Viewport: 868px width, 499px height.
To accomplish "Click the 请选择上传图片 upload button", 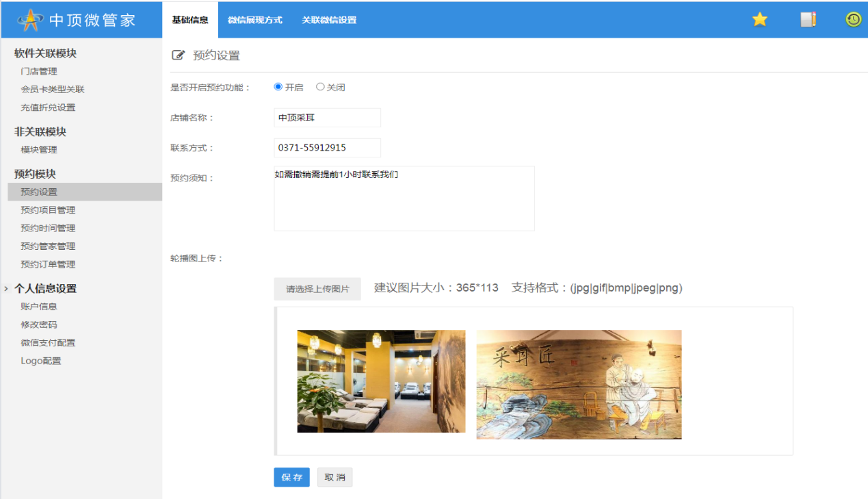I will tap(317, 289).
